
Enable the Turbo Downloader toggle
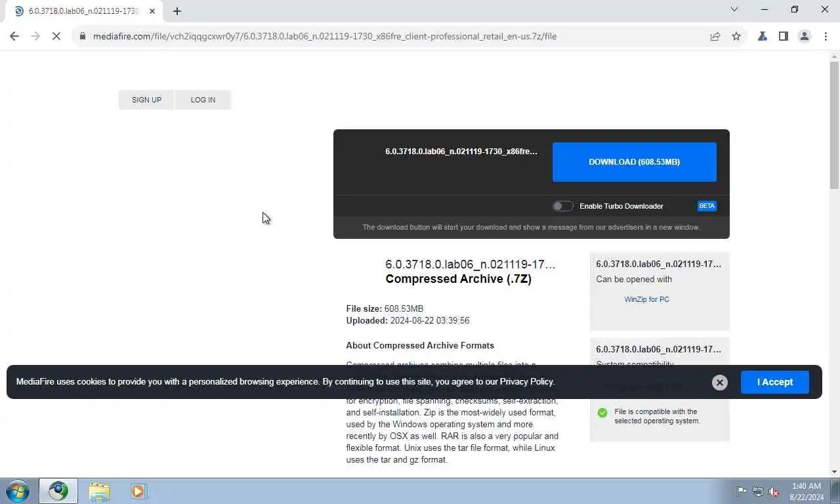(x=562, y=206)
